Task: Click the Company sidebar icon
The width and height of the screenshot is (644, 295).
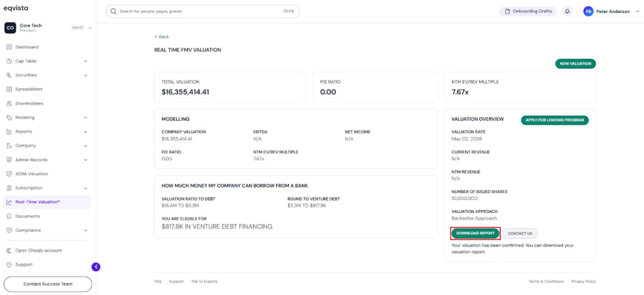Action: pyautogui.click(x=9, y=146)
